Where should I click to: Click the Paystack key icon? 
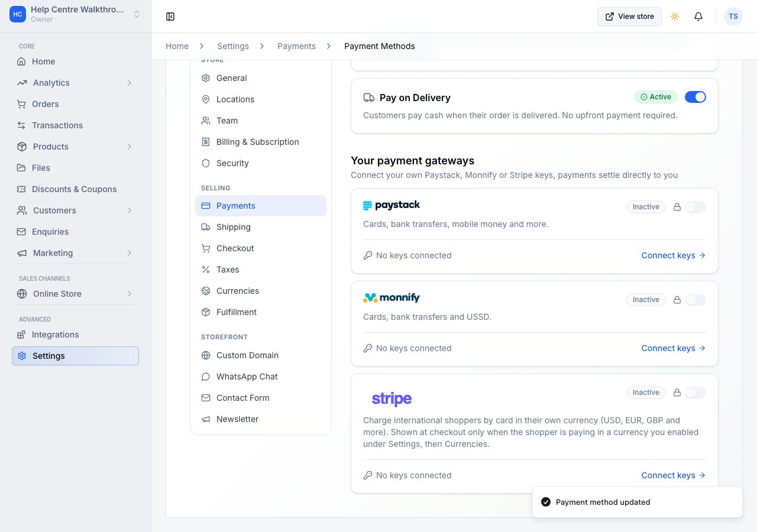[x=368, y=255]
